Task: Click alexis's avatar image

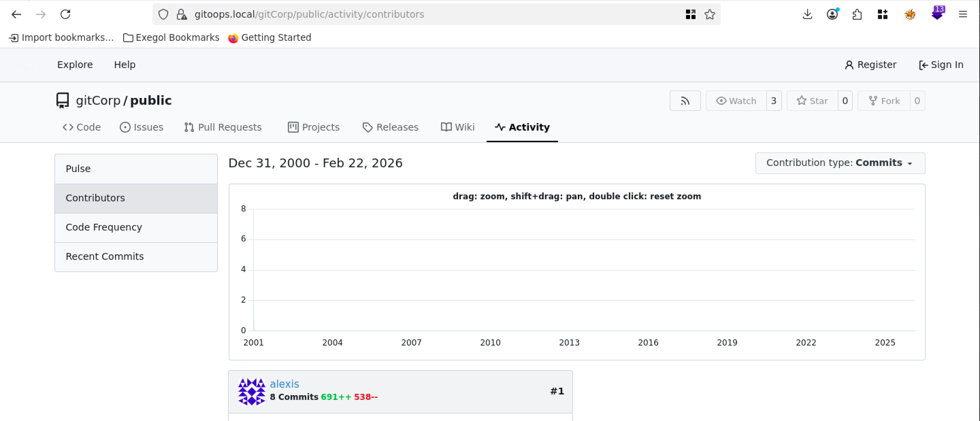Action: pyautogui.click(x=251, y=391)
